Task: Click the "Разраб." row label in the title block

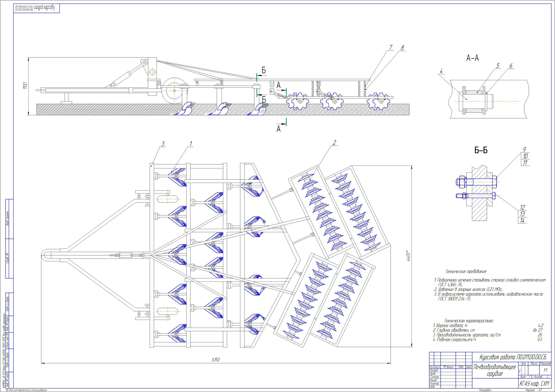Action: [x=434, y=371]
